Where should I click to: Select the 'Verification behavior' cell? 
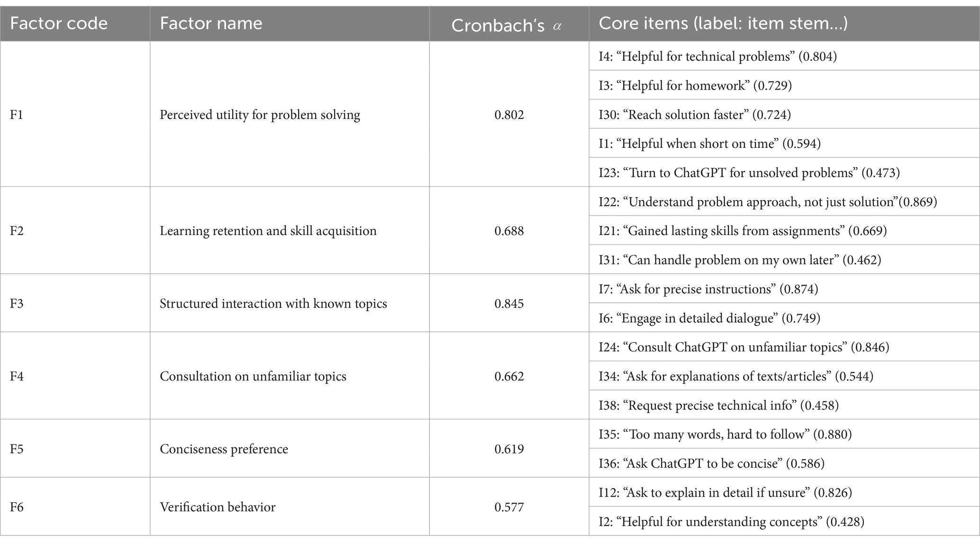pos(218,507)
